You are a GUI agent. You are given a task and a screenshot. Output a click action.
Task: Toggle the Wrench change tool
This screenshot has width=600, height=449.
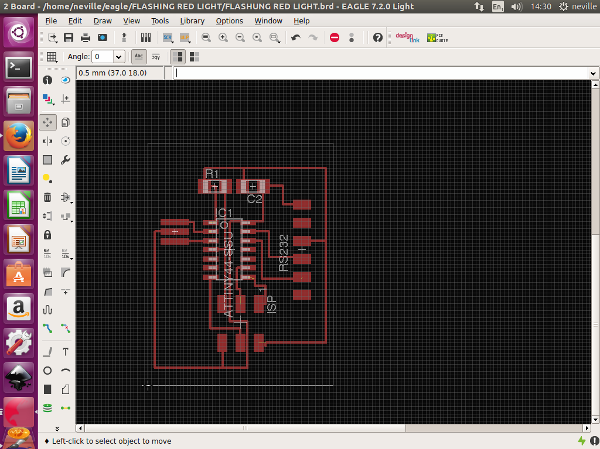66,159
